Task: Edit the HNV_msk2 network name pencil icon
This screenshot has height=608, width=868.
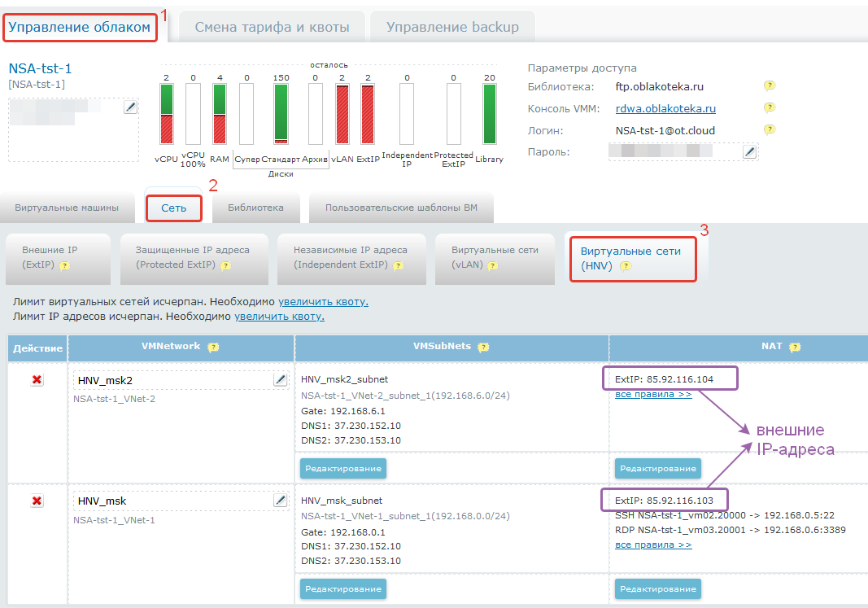Action: pos(280,379)
